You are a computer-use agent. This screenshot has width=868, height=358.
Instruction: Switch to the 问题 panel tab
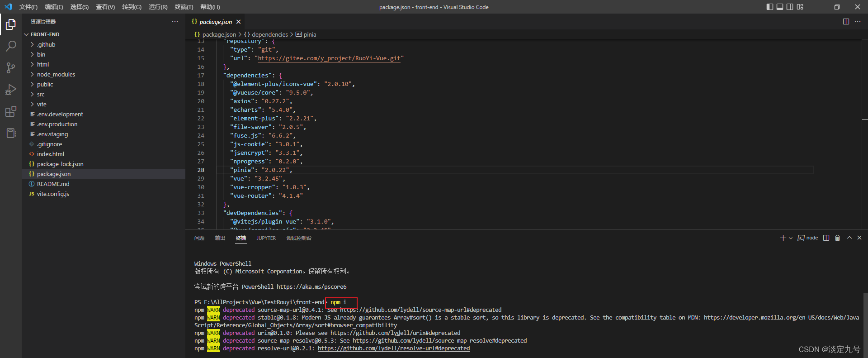[x=199, y=238]
